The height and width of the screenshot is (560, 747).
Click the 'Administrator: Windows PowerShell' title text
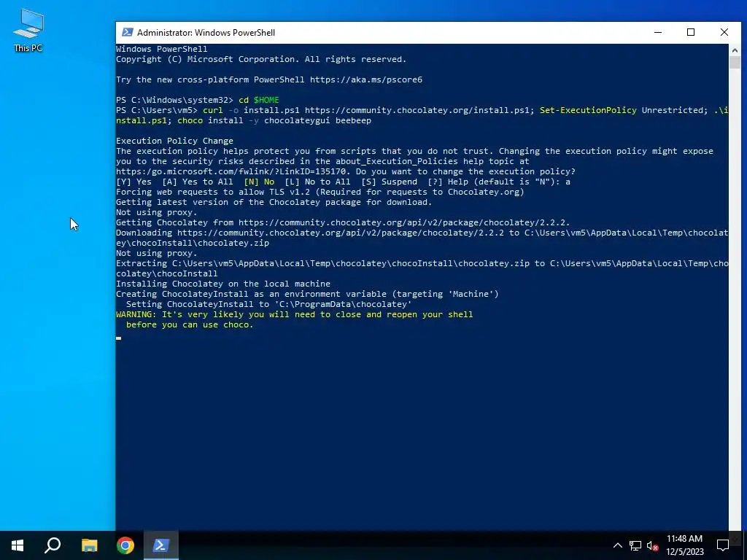[x=206, y=32]
